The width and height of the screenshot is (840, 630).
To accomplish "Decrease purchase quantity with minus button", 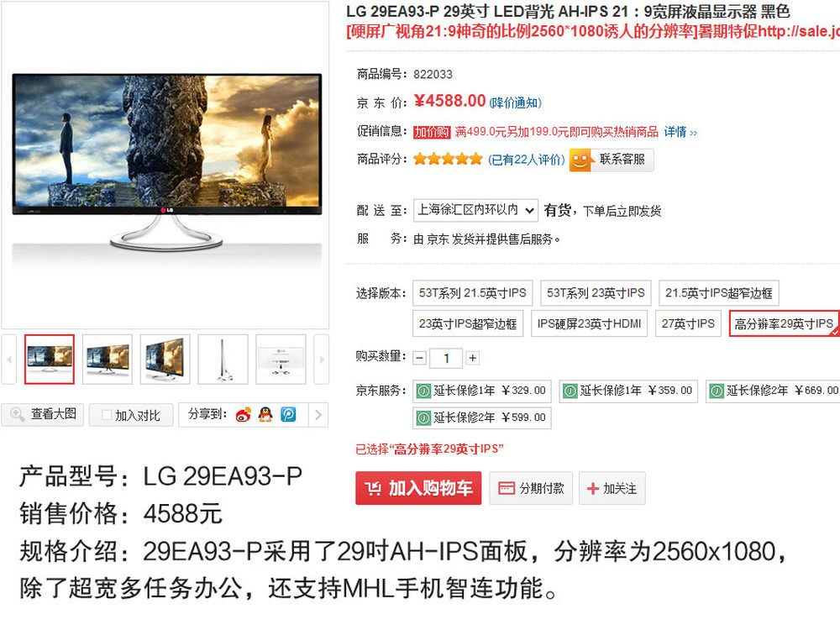I will (x=421, y=358).
